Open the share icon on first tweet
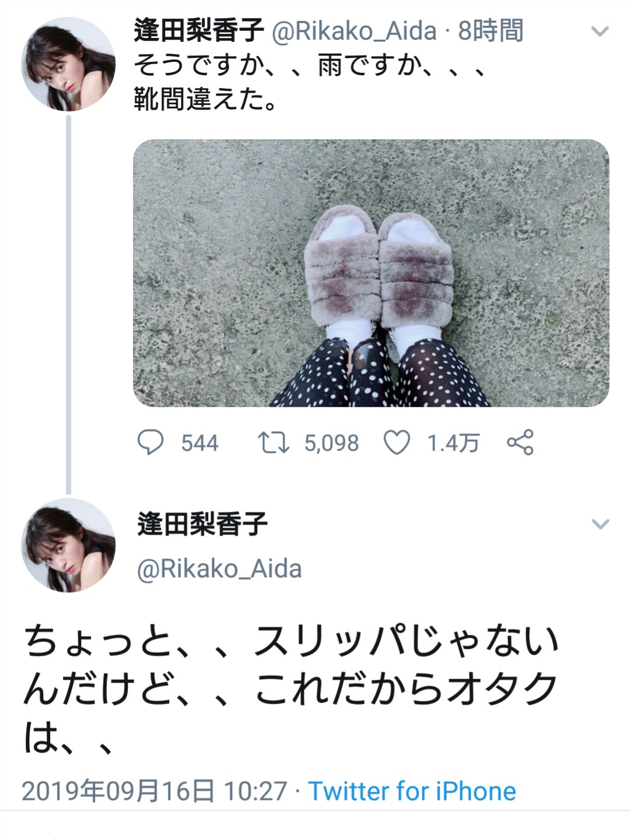Image resolution: width=630 pixels, height=840 pixels. click(520, 442)
